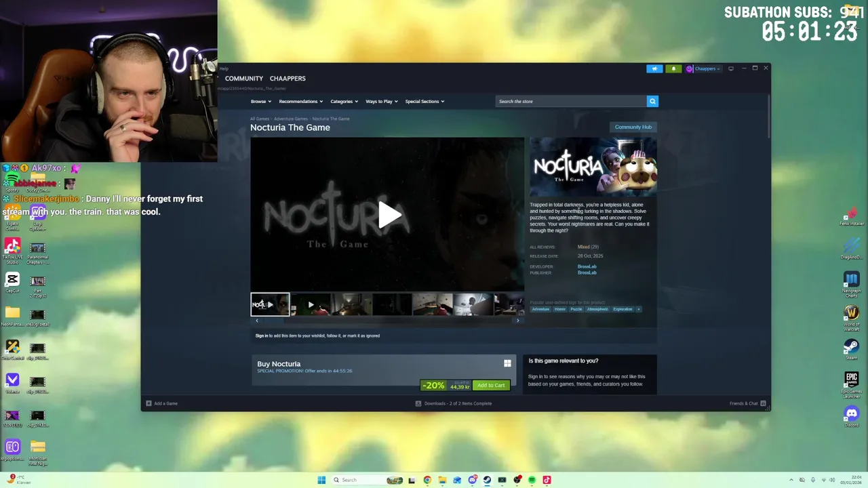Expand the Browse store menu
Screen dimensions: 868x488
coord(261,101)
